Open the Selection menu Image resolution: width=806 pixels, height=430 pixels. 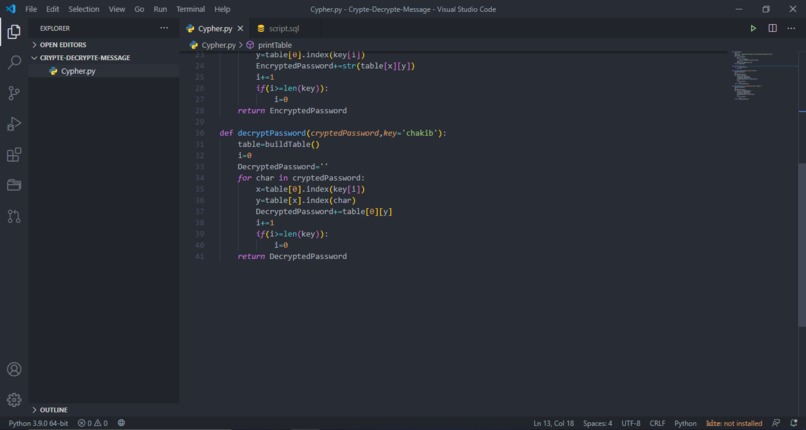[84, 9]
